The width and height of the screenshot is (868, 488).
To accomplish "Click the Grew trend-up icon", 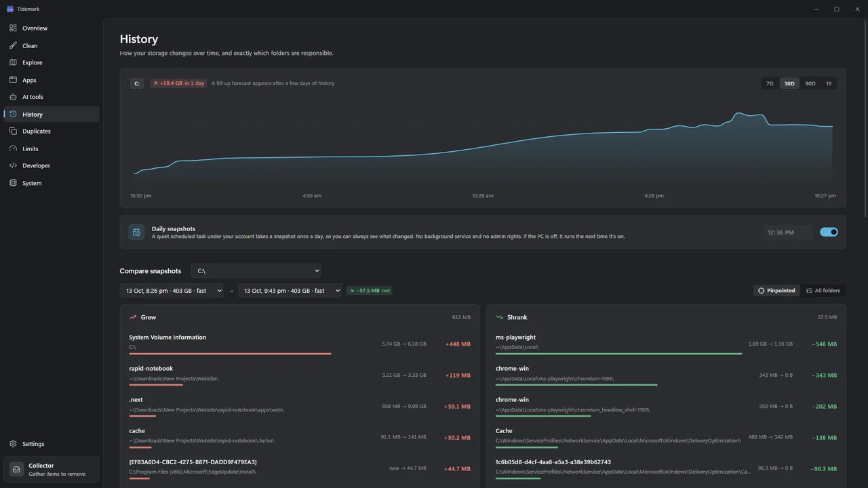I will [133, 317].
